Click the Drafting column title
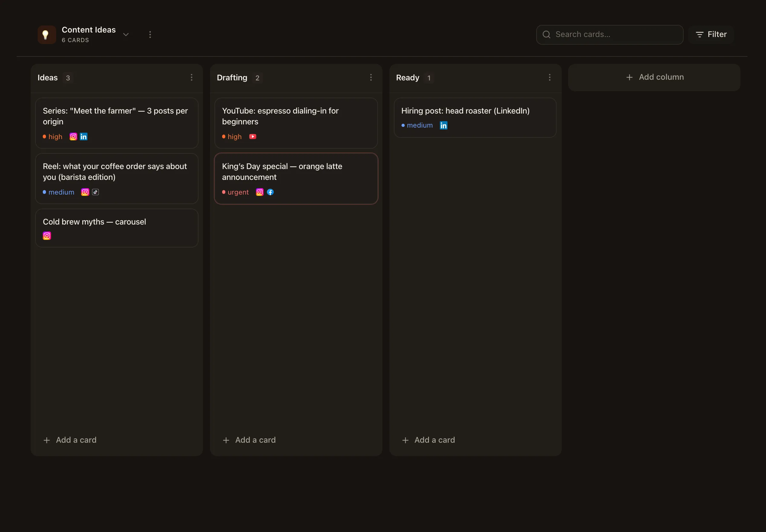This screenshot has height=532, width=766. tap(232, 78)
